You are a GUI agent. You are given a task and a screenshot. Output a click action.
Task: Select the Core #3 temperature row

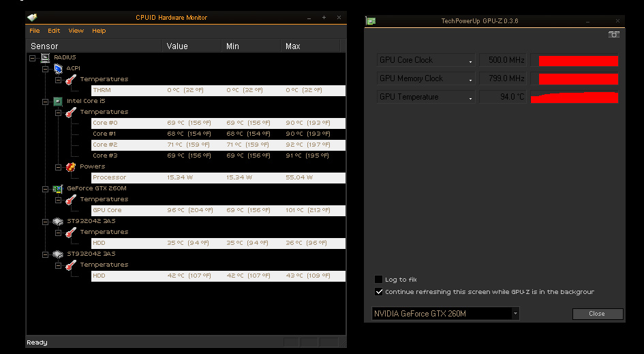(218, 156)
